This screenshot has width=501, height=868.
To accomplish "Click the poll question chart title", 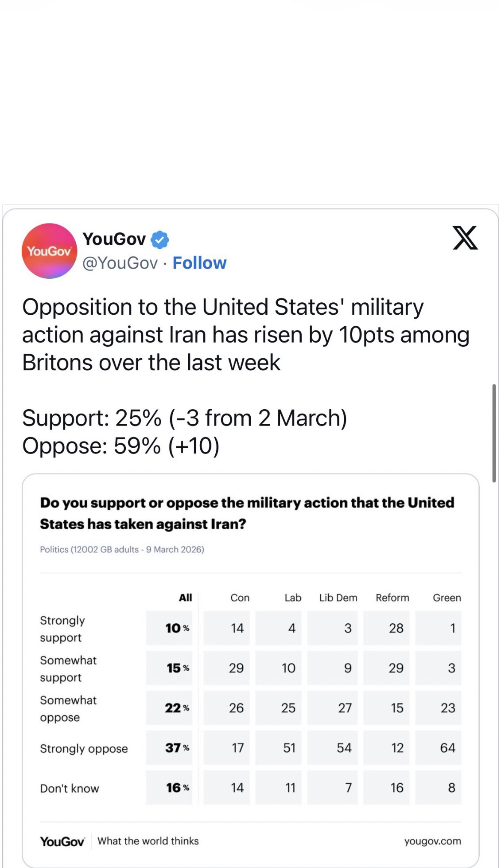I will coord(247,513).
